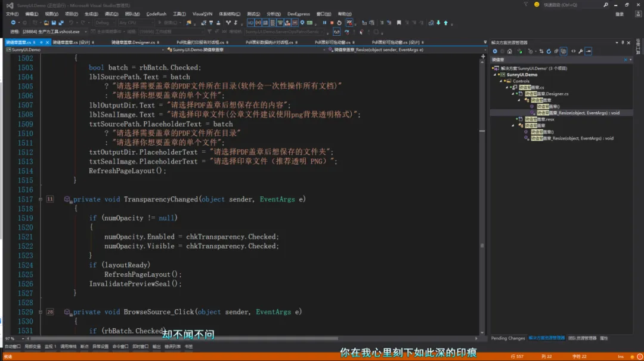Toggle the highlighted exception settings toolbar button
The width and height of the screenshot is (644, 361).
349,23
